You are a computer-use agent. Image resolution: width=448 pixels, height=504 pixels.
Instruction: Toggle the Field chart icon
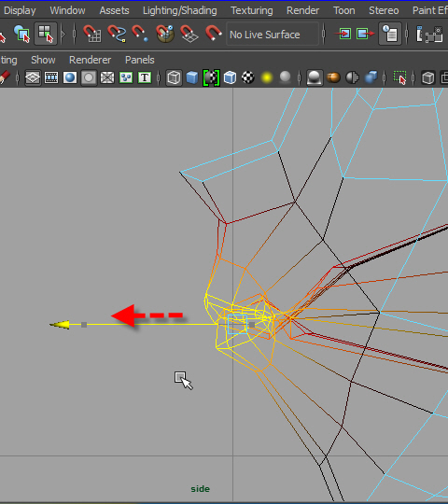[107, 77]
